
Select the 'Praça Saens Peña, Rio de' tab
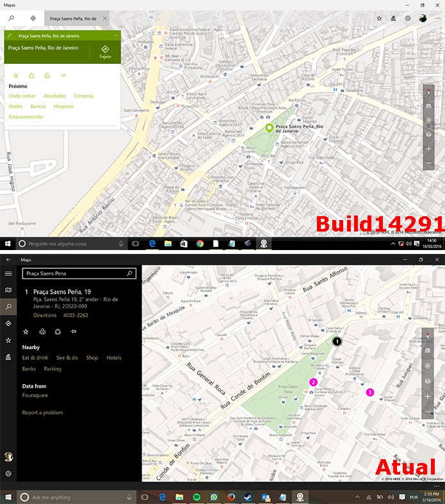73,19
